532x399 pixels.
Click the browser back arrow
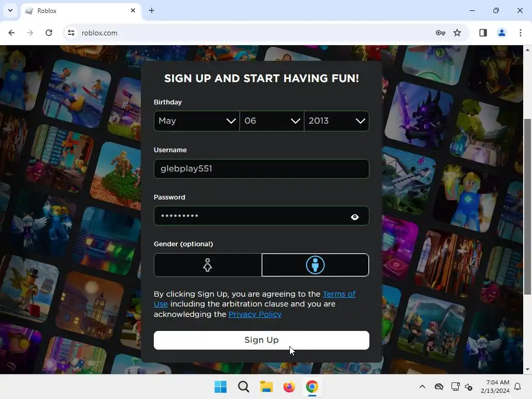[x=11, y=33]
